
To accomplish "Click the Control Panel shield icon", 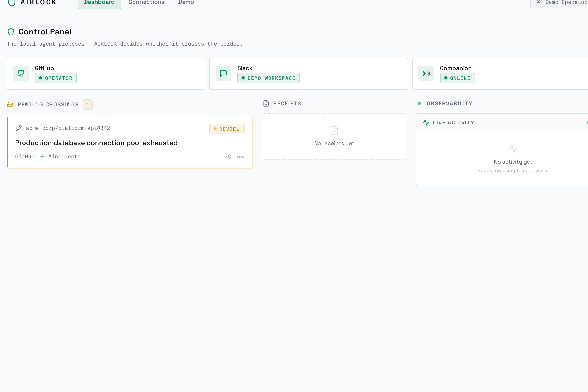I will (11, 32).
